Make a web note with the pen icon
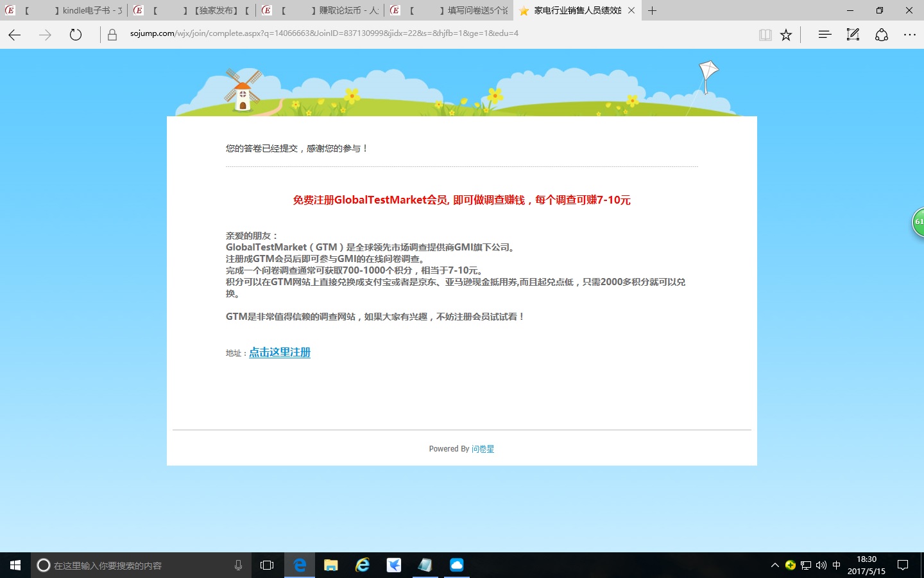The height and width of the screenshot is (578, 924). 853,35
